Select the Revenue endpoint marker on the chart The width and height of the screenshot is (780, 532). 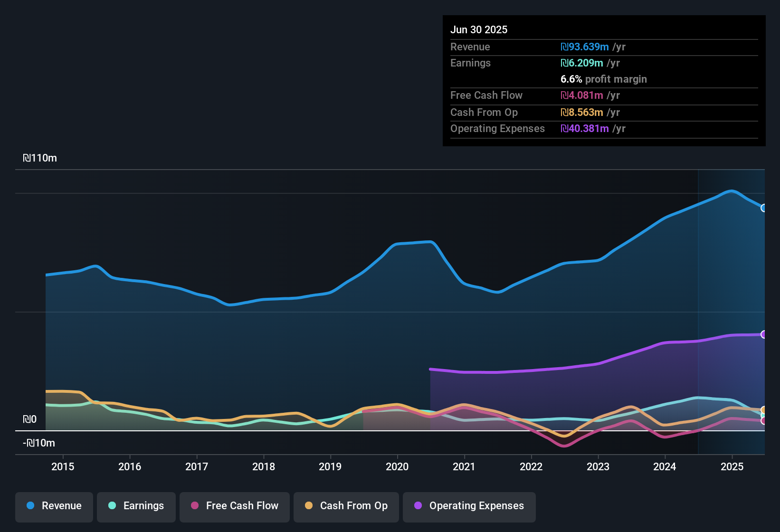pos(763,208)
